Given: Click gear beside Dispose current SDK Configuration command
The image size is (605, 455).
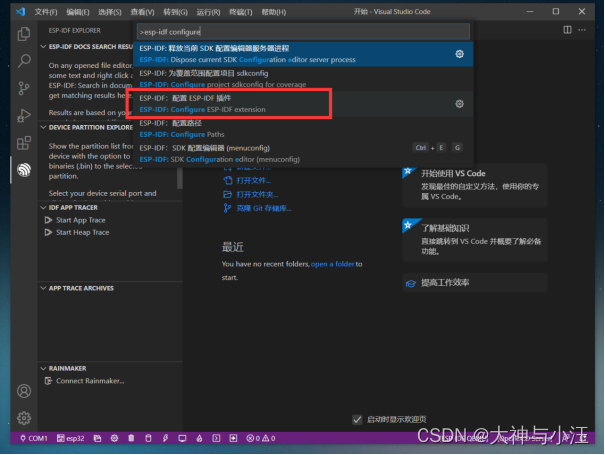Looking at the screenshot, I should (459, 54).
